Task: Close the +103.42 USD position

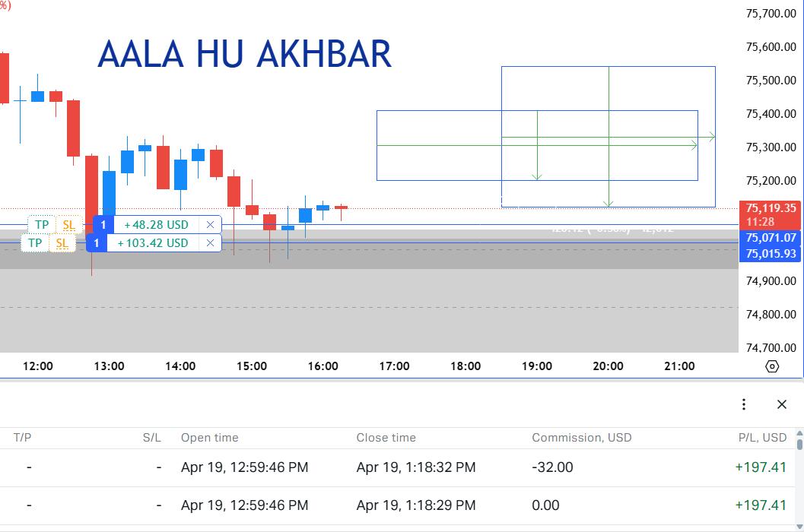Action: pyautogui.click(x=210, y=243)
